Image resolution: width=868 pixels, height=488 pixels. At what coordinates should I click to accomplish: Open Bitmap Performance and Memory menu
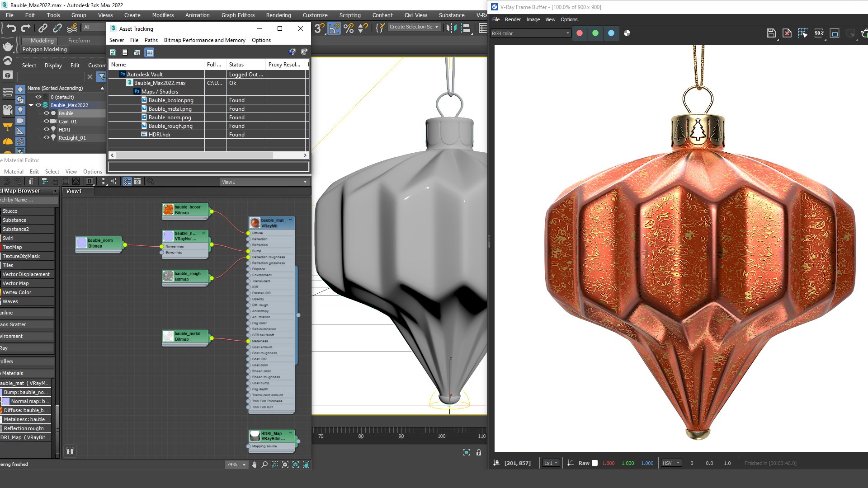tap(204, 40)
